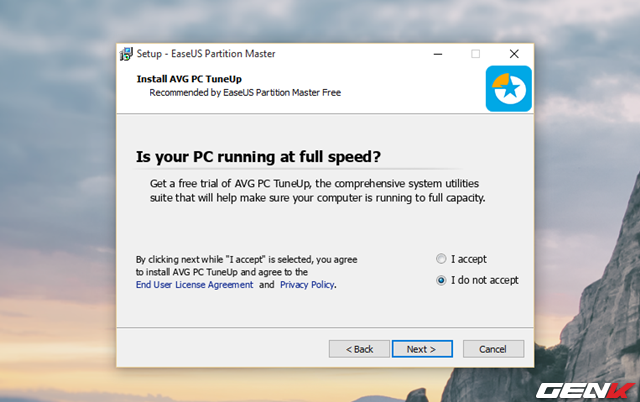Click the AVG PC TuneUp free trial description paragraph

(317, 191)
